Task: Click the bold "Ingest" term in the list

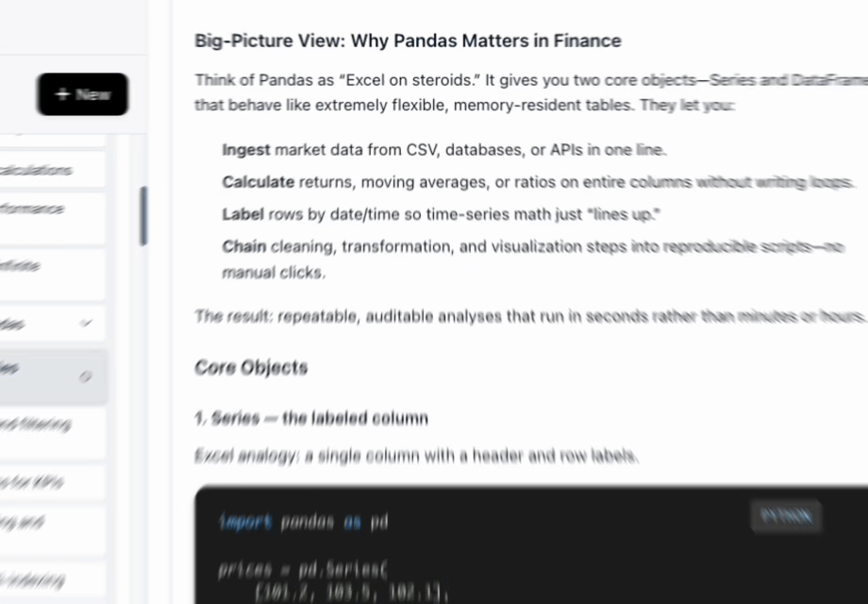Action: [x=246, y=149]
